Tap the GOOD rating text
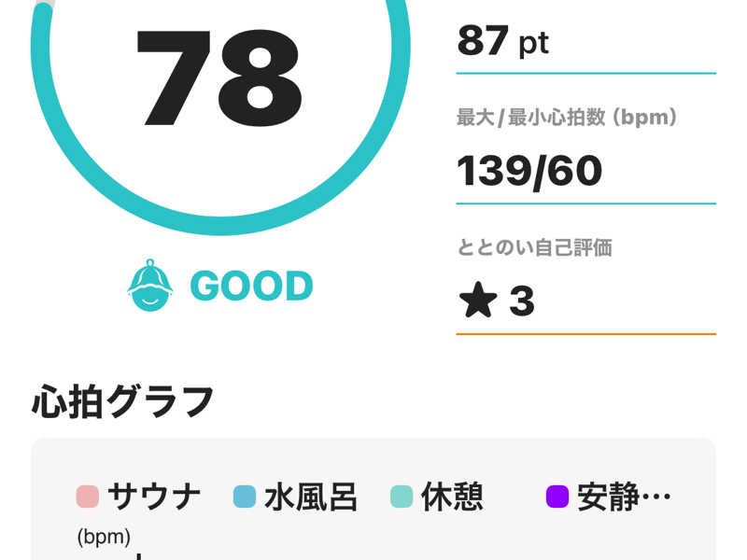The image size is (747, 560). 251,286
